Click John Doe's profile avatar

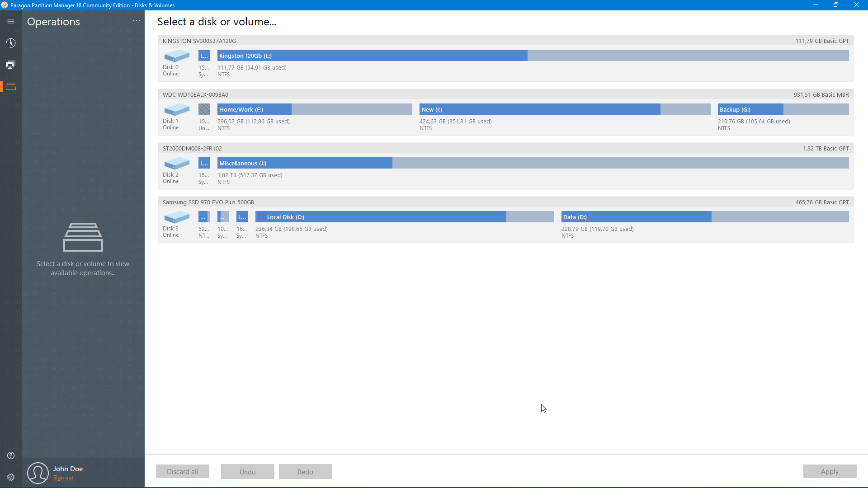[38, 473]
